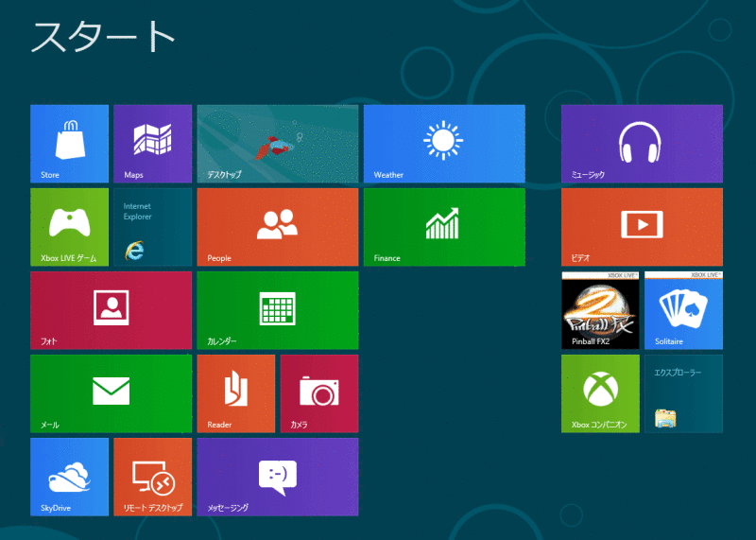
Task: Open the デスクトップ tile with fish
Action: pos(278,144)
